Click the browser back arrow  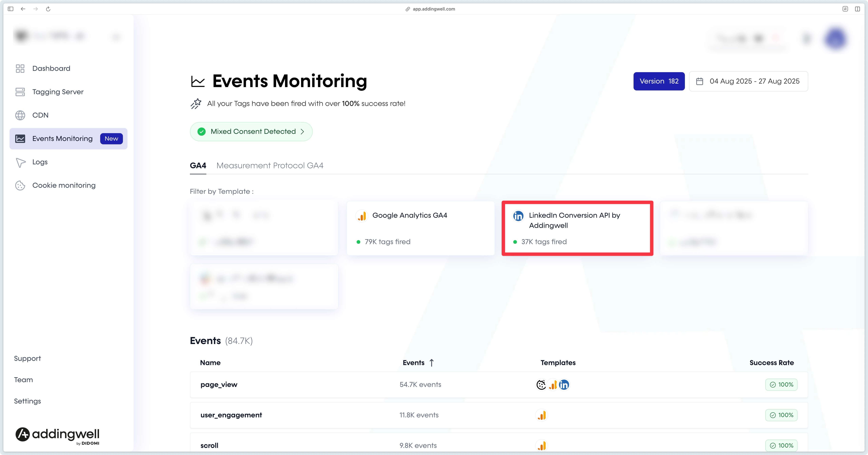[x=23, y=9]
